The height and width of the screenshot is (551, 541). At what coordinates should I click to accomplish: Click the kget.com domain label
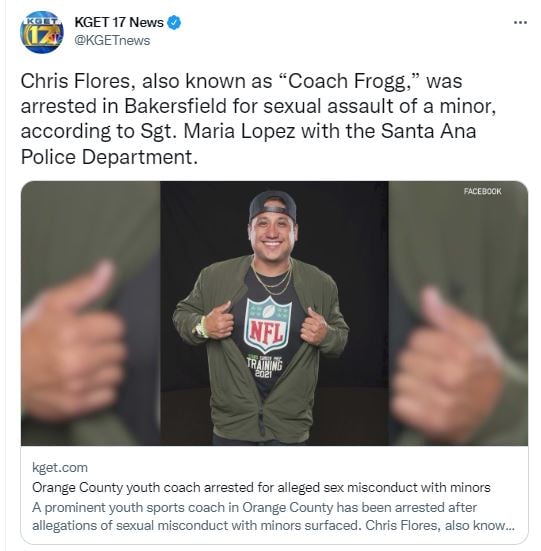coord(60,468)
